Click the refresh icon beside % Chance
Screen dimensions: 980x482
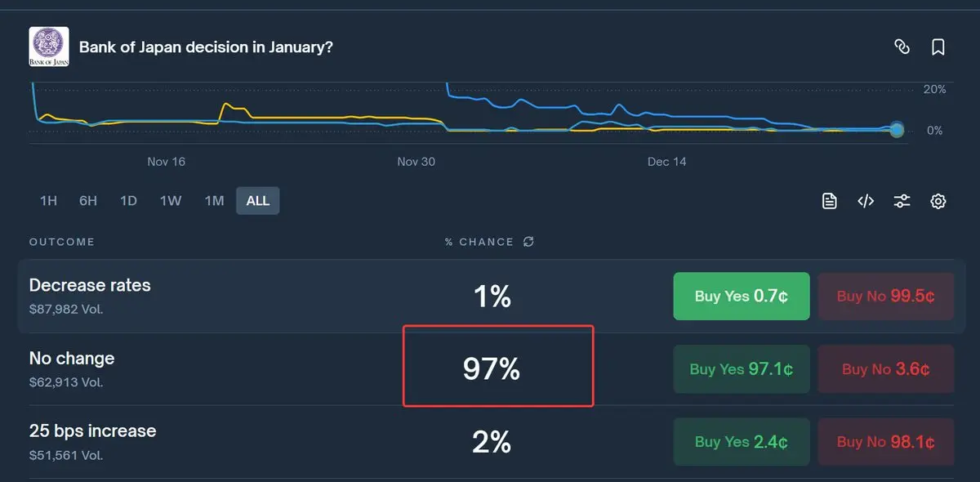529,242
